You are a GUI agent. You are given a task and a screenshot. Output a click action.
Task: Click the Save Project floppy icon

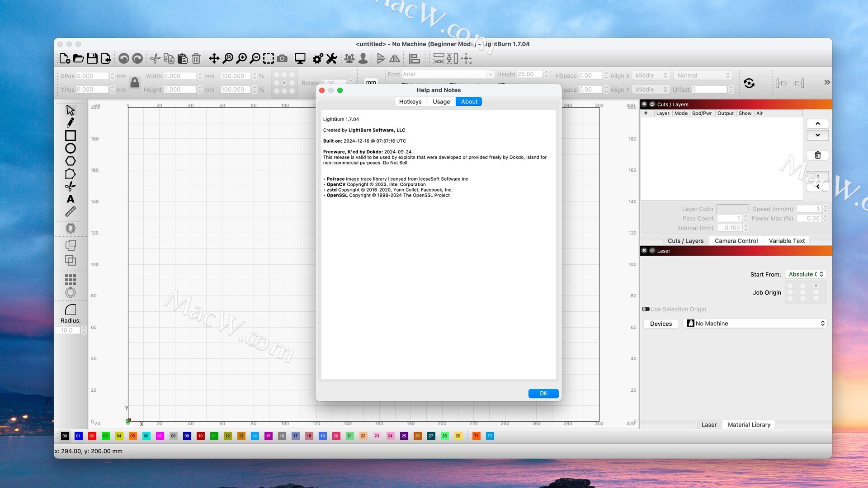pyautogui.click(x=92, y=58)
